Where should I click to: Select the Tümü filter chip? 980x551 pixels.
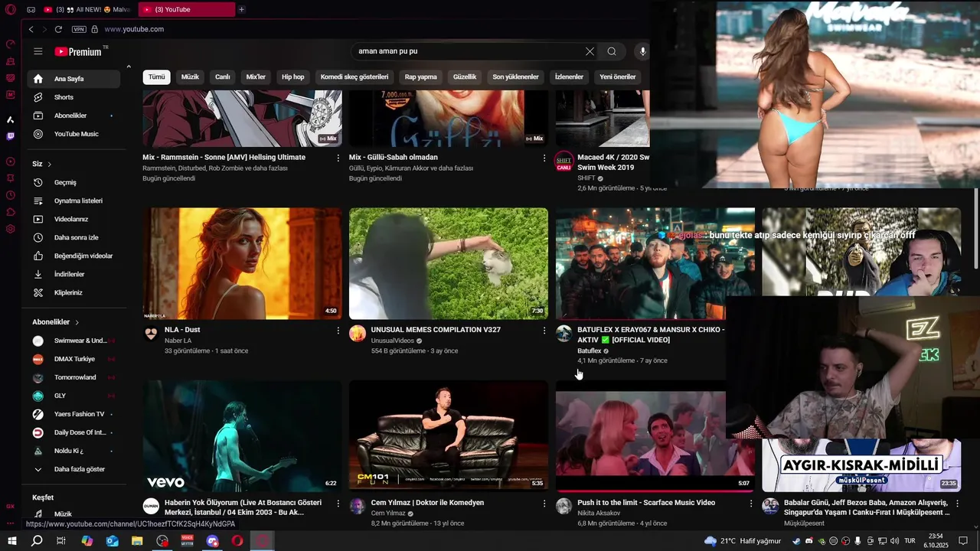[157, 77]
